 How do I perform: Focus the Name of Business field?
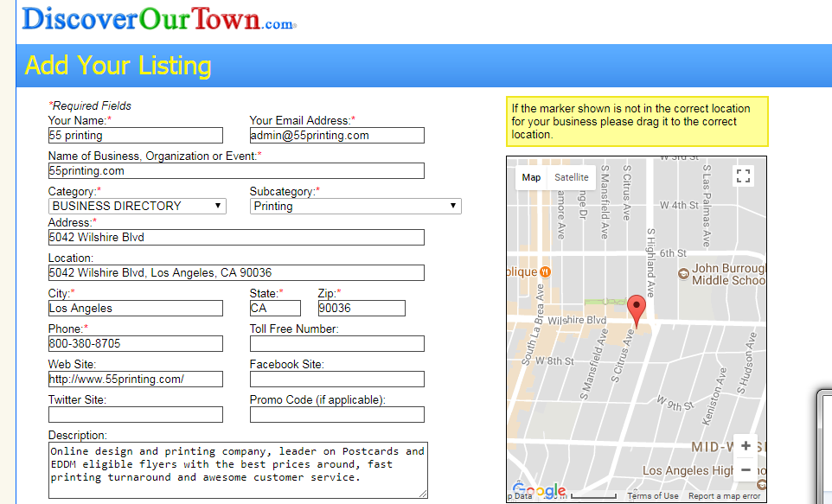pos(236,171)
